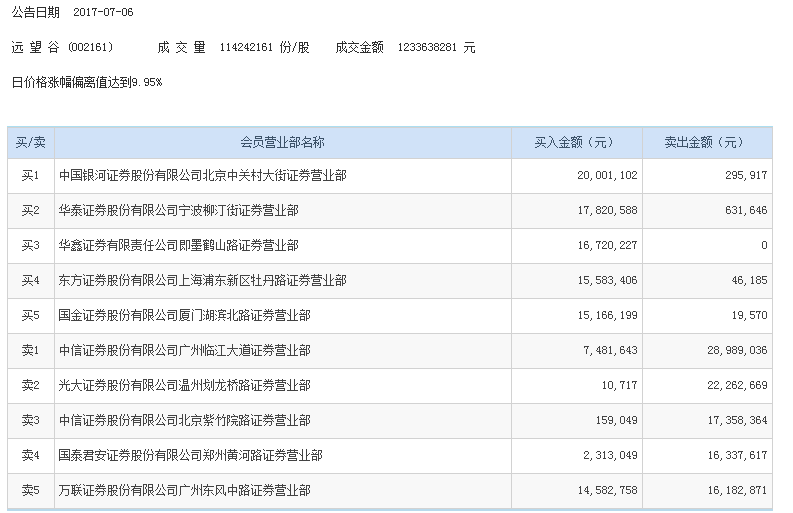The height and width of the screenshot is (513, 793).
Task: Click sell amount 16,337,617
Action: pyautogui.click(x=737, y=455)
